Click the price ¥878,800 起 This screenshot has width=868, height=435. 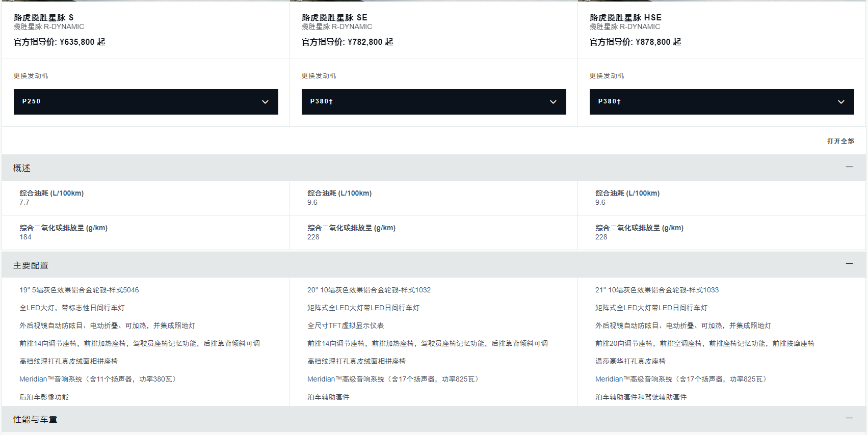659,42
